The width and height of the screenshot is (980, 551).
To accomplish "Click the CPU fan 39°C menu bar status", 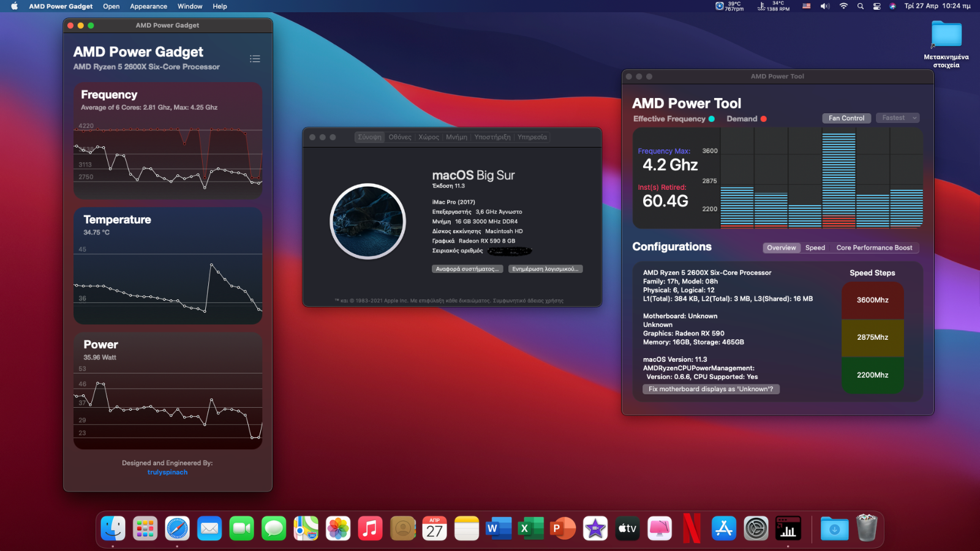I will pos(729,6).
